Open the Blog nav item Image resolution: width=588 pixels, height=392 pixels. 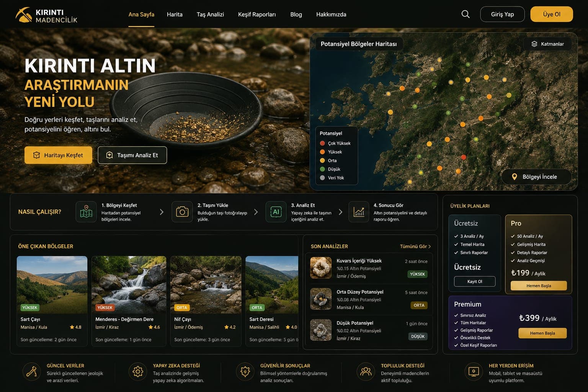[296, 15]
